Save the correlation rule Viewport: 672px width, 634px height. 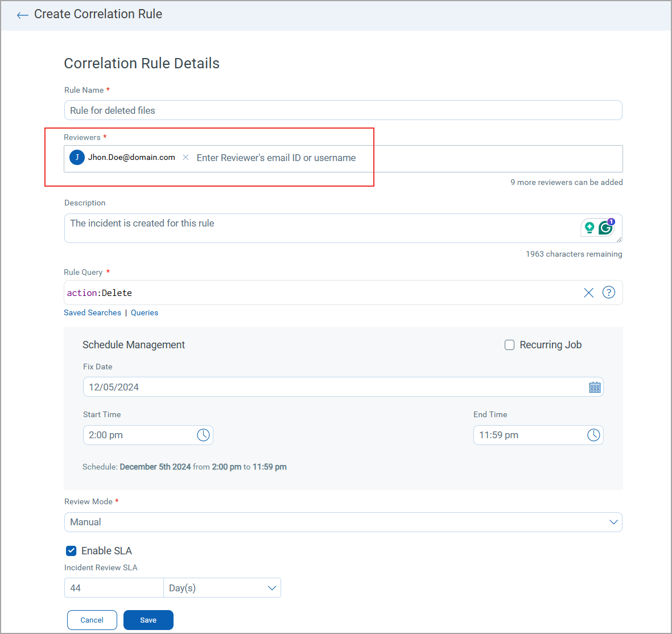click(x=149, y=620)
